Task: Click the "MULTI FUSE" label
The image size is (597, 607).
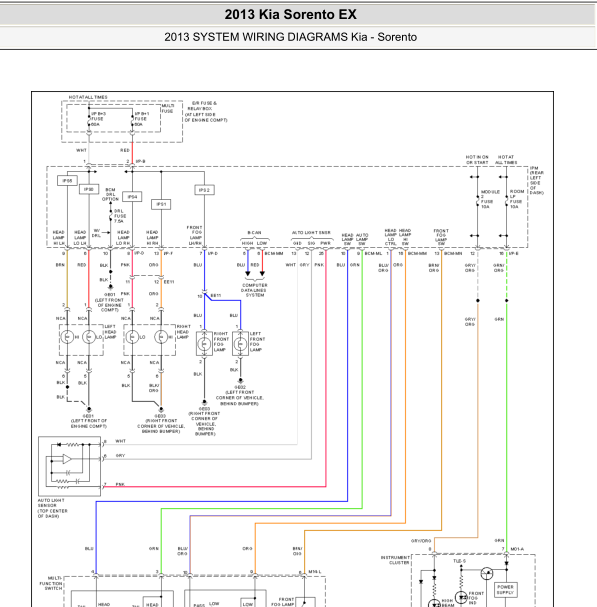Action: tap(168, 108)
